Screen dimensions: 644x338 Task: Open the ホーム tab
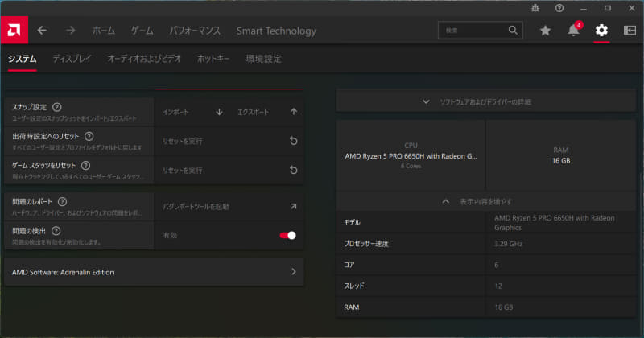coord(104,31)
